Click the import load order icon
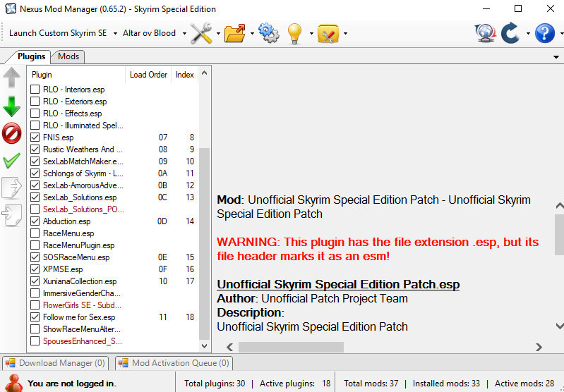Screen dimensions: 564x392 tap(11, 215)
